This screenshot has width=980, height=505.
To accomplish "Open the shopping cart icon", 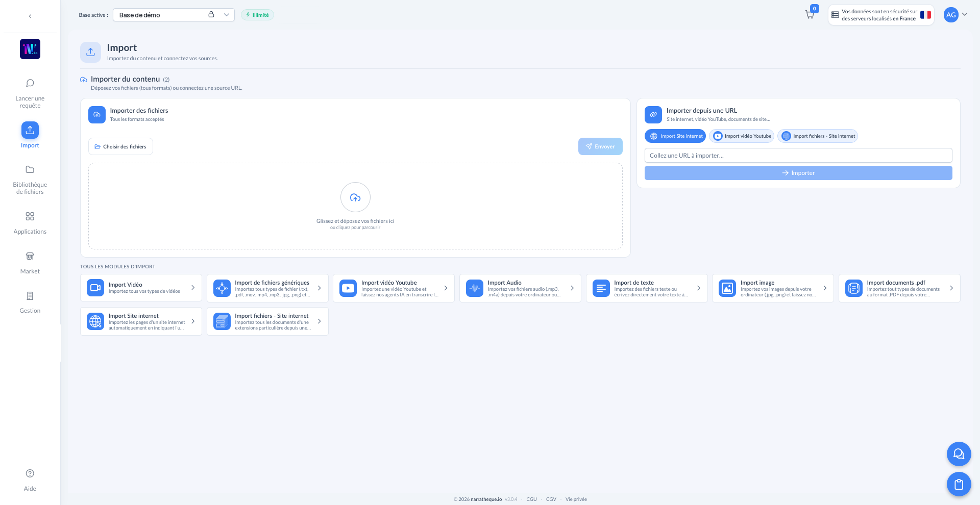I will [x=810, y=15].
